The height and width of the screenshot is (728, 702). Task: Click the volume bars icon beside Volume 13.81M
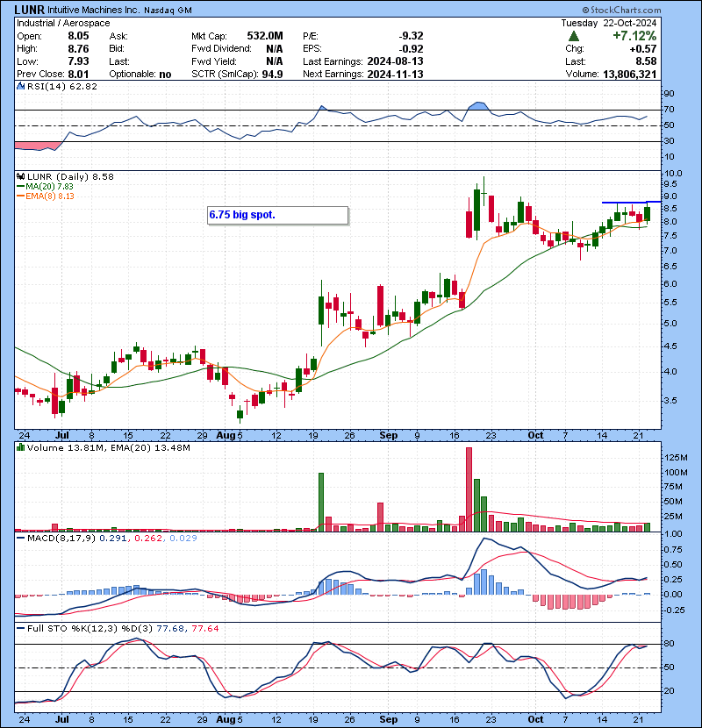(x=20, y=447)
